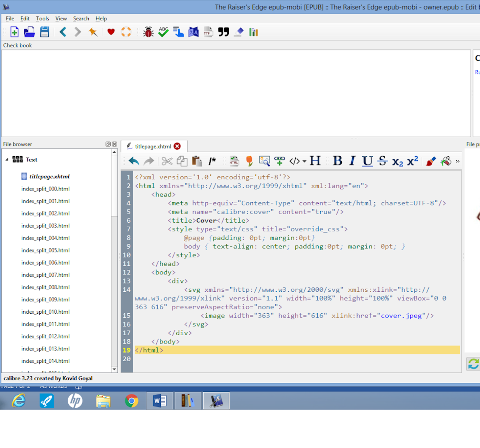480x448 pixels.
Task: Open the insert tag dropdown arrow
Action: [304, 161]
